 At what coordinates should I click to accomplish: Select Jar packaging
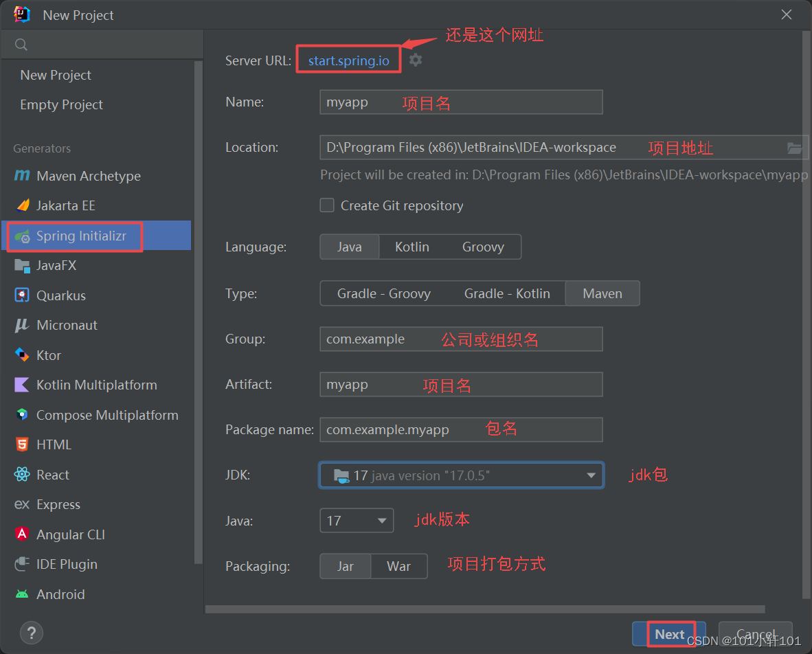click(346, 566)
